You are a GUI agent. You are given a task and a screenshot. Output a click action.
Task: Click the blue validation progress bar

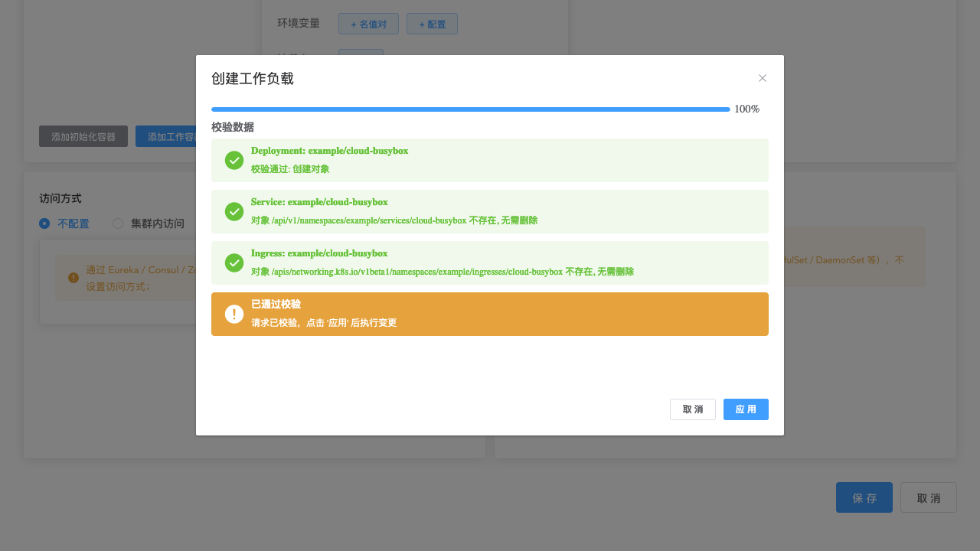[470, 109]
